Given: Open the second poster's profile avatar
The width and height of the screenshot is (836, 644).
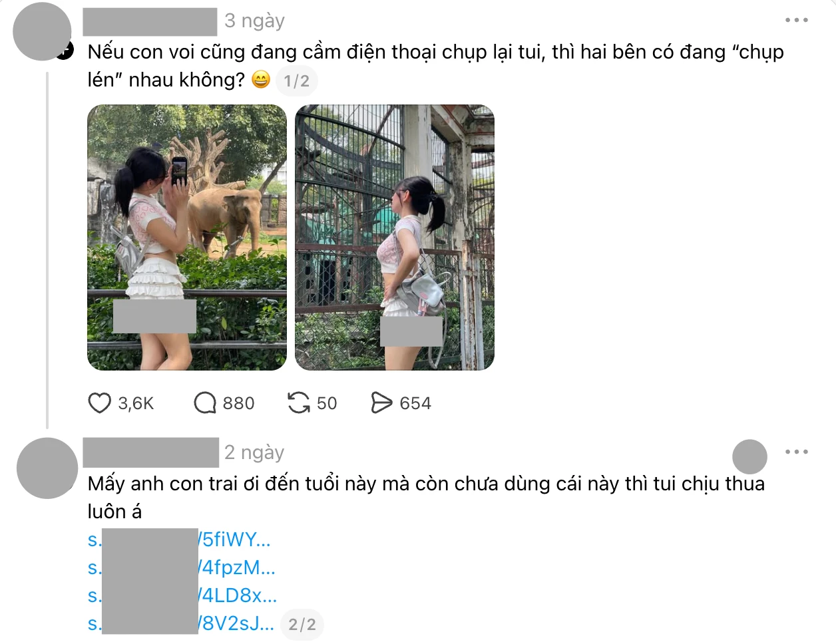Looking at the screenshot, I should point(47,468).
